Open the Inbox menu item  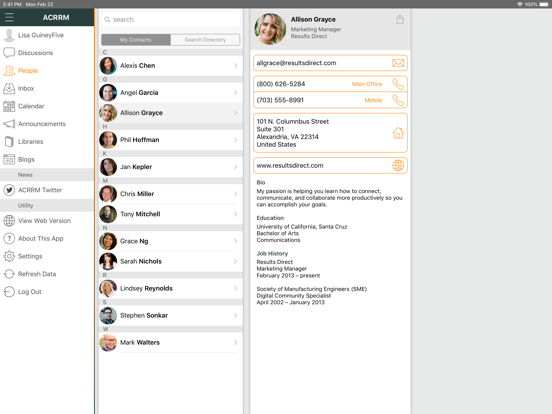click(x=47, y=88)
